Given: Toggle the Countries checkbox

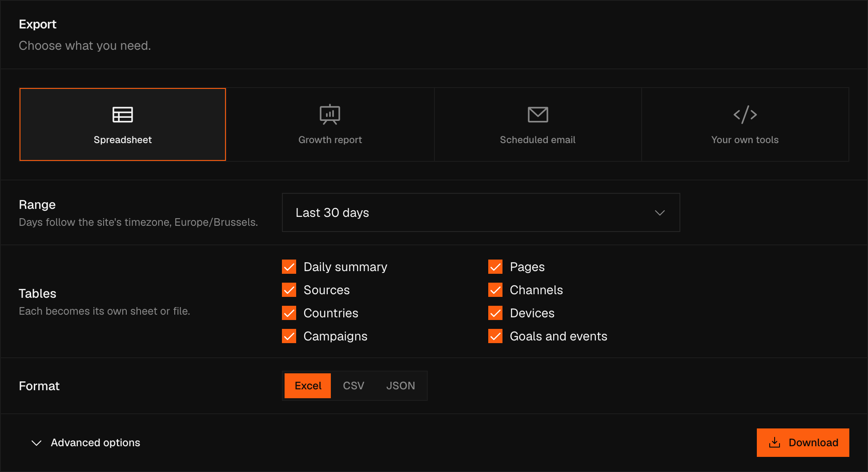Looking at the screenshot, I should pyautogui.click(x=289, y=313).
